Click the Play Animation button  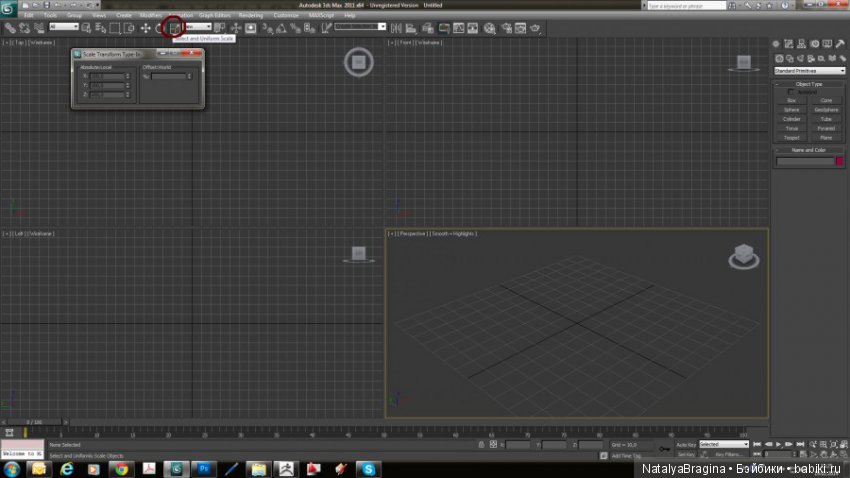pos(778,444)
